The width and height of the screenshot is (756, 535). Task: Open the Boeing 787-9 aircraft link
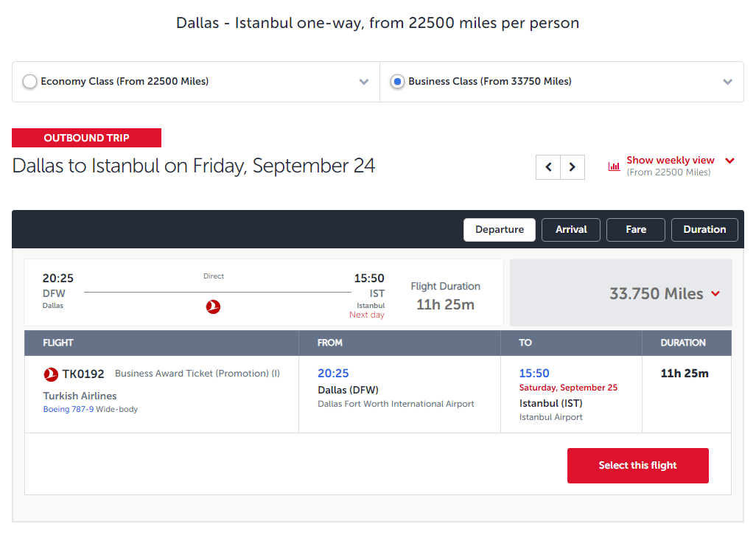point(69,409)
